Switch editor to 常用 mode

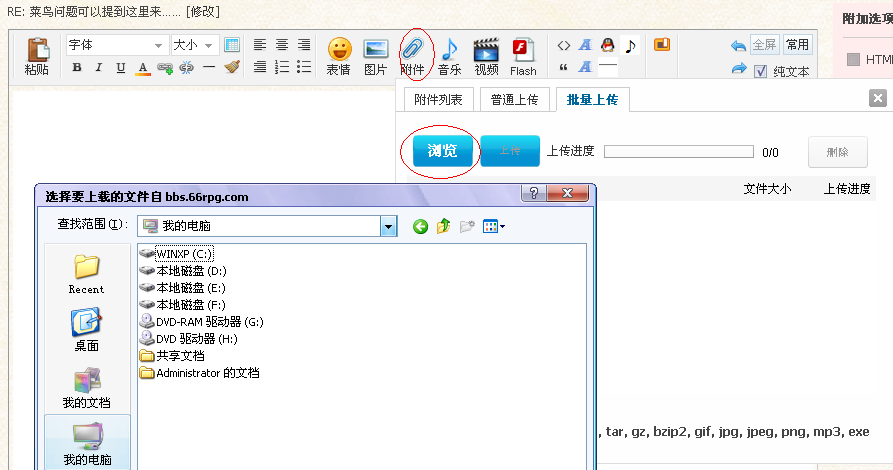[797, 45]
